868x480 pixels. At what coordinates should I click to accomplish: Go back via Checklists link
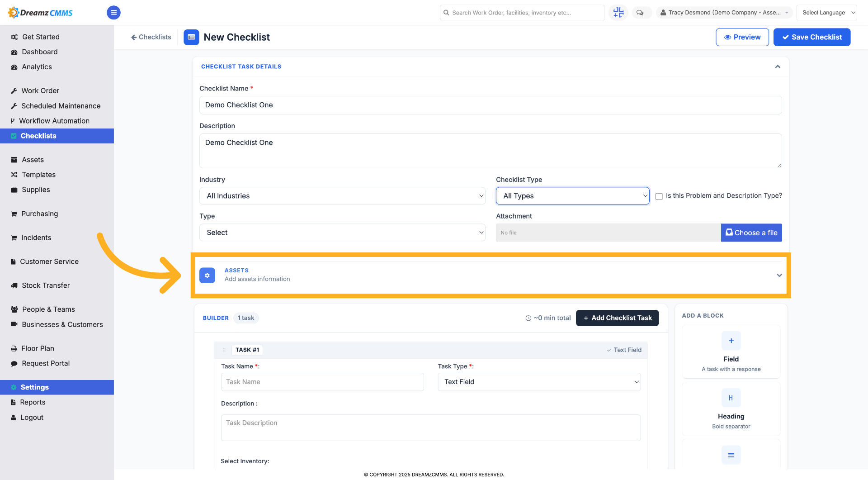click(x=151, y=37)
